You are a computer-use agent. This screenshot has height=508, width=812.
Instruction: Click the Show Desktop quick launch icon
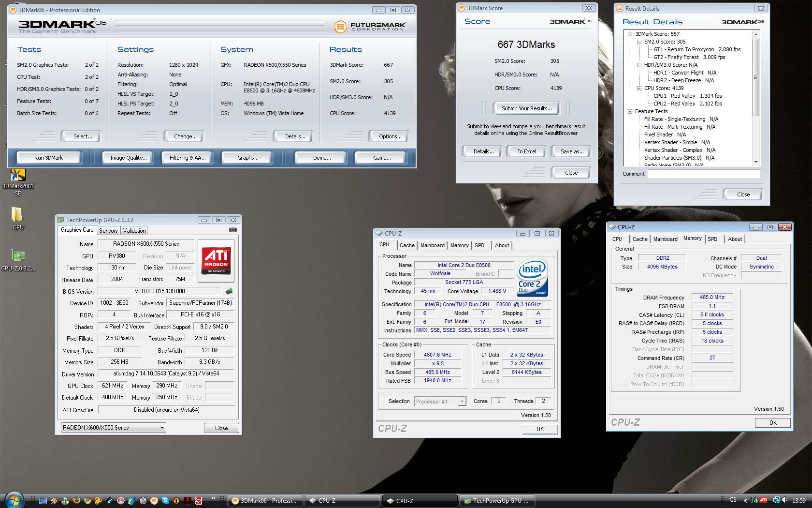[43, 501]
